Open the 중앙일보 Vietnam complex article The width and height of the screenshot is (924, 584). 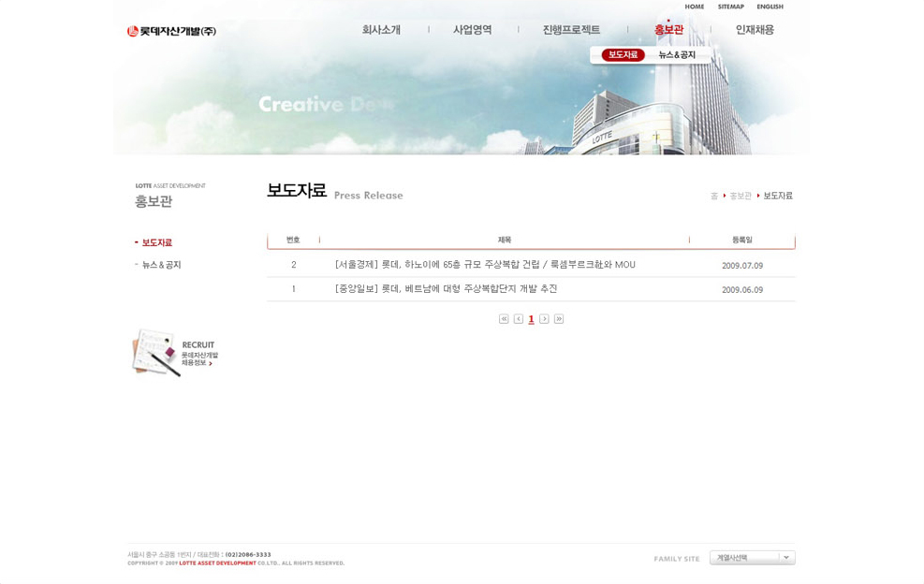446,289
